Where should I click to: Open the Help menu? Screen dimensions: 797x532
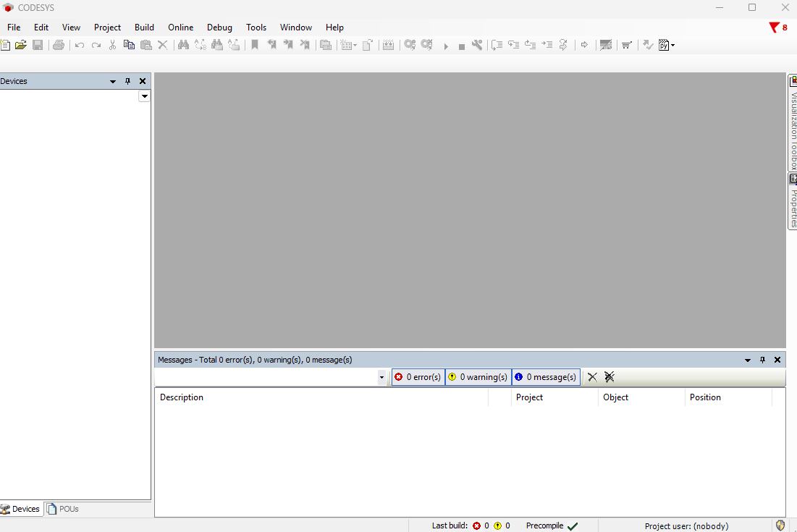(334, 28)
